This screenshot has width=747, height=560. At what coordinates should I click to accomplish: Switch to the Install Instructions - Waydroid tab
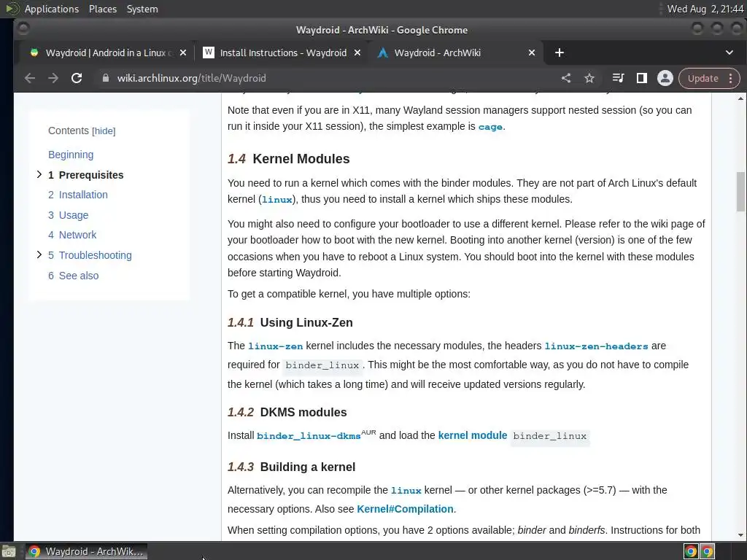[x=282, y=52]
